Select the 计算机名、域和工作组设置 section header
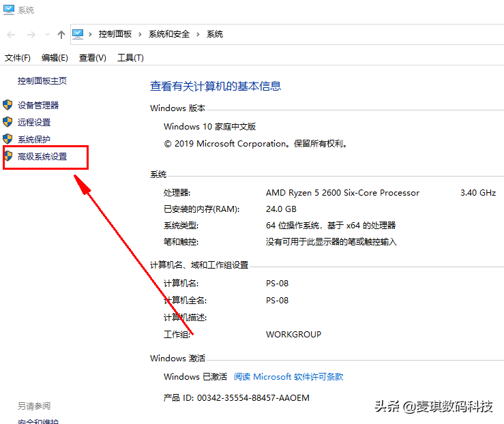 (199, 265)
